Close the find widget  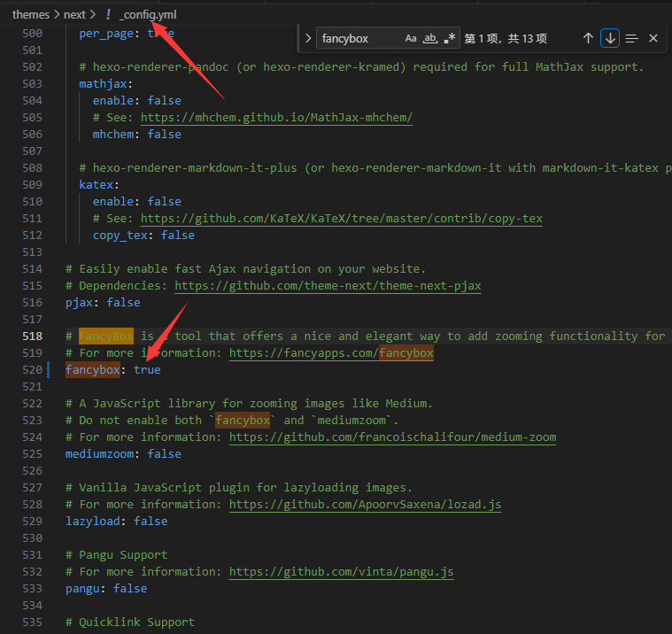point(653,39)
